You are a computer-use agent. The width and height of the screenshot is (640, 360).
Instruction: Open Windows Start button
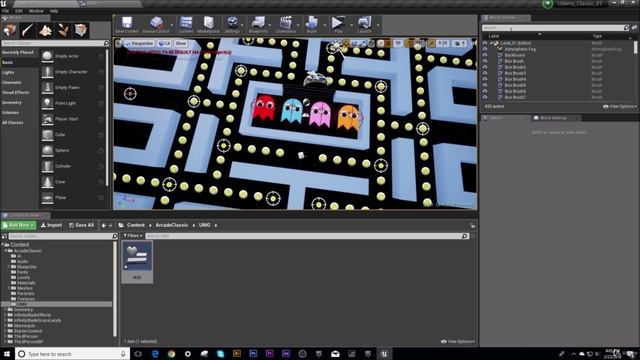(x=7, y=354)
